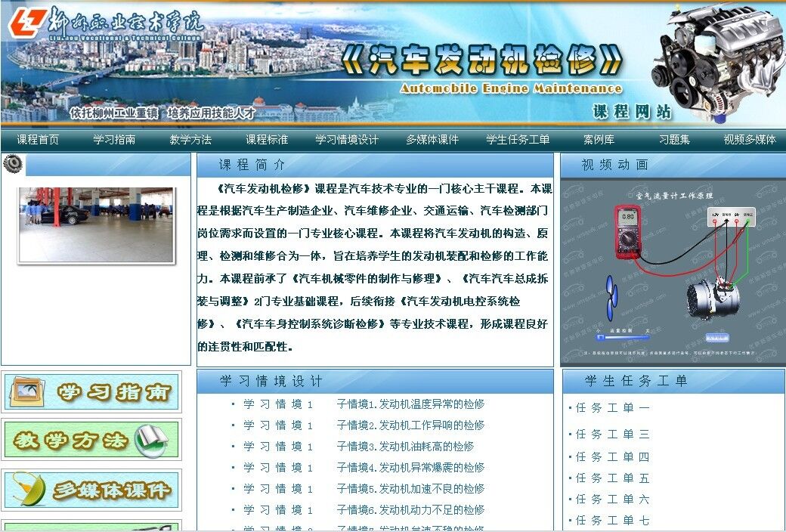Open the 学习指南 sidebar banner

click(x=91, y=392)
